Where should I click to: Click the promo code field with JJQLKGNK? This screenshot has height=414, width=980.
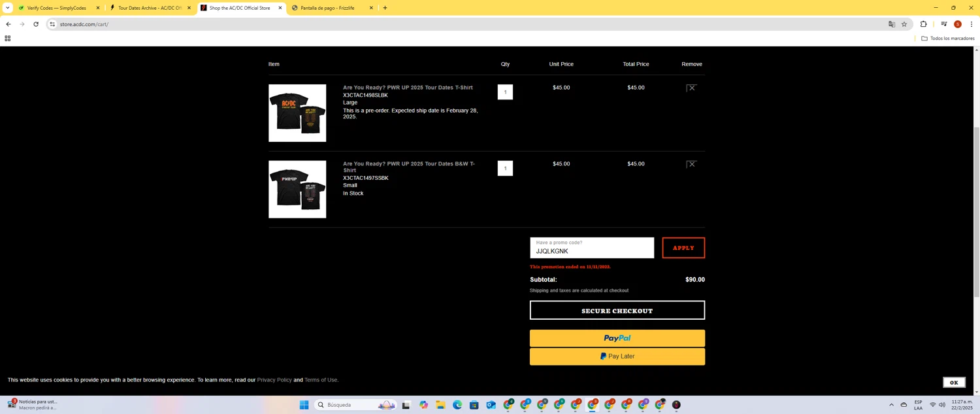[x=592, y=248]
